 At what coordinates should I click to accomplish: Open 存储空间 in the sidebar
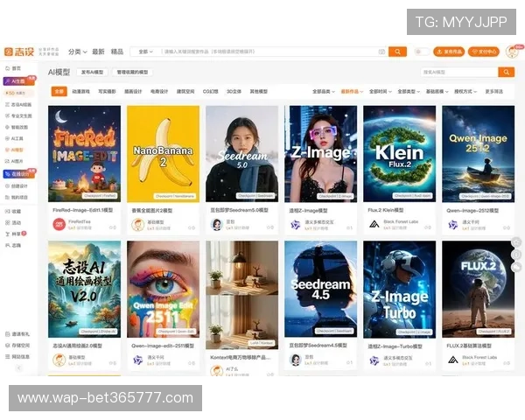[17, 346]
